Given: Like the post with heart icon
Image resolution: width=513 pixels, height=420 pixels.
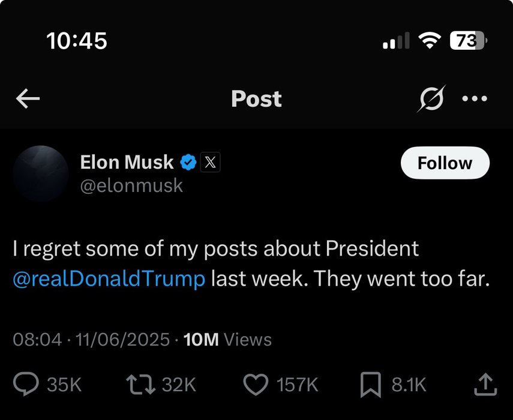Looking at the screenshot, I should [257, 385].
